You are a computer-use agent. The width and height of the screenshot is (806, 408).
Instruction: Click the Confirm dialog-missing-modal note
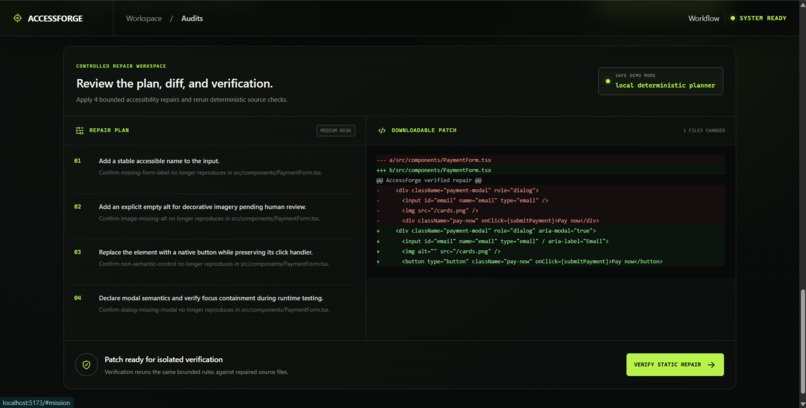tap(214, 310)
